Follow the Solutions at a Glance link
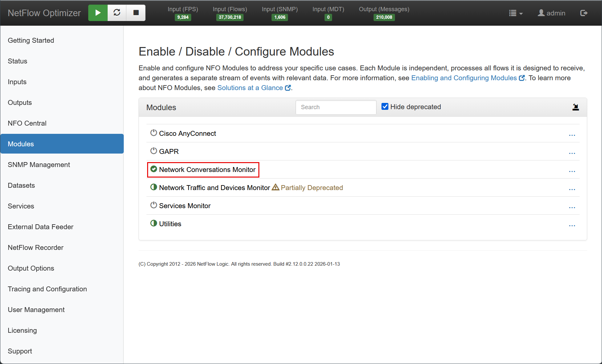The width and height of the screenshot is (602, 364). click(x=250, y=88)
